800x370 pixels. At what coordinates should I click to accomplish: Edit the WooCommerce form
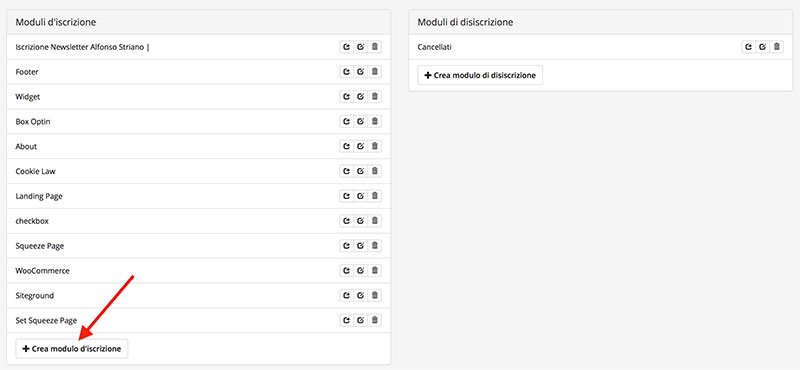click(x=361, y=270)
